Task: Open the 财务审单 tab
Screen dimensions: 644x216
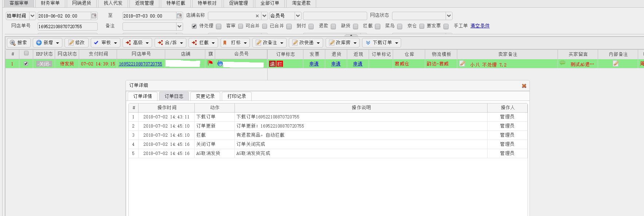Action: (x=50, y=3)
